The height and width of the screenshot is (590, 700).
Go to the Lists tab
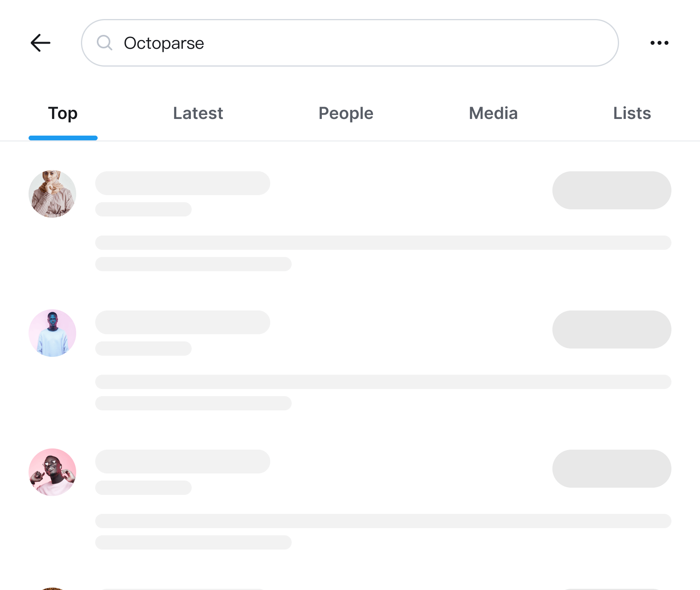click(x=632, y=113)
